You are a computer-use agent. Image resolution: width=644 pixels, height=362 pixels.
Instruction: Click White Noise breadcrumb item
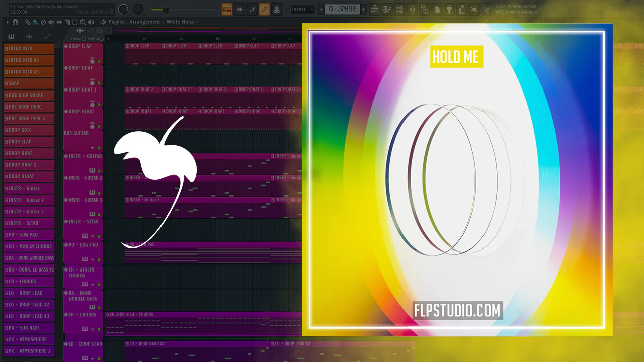tap(180, 22)
